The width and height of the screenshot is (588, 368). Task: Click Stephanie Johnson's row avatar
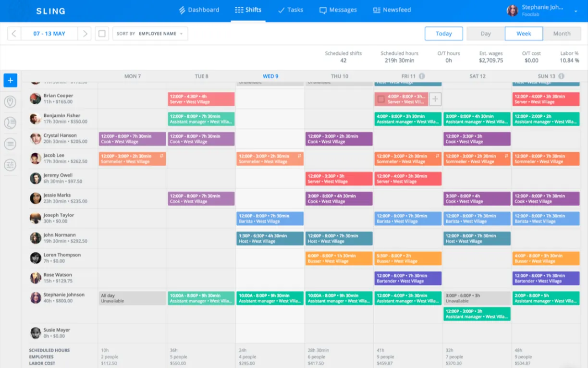[x=35, y=298]
